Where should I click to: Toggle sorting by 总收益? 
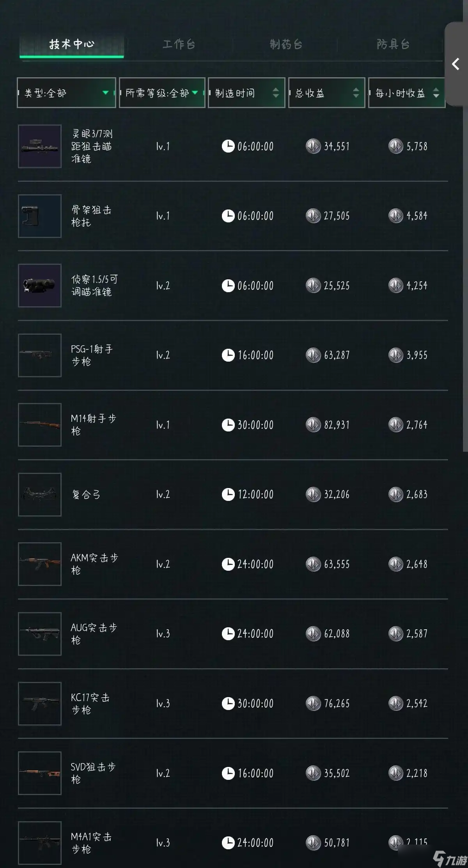326,93
